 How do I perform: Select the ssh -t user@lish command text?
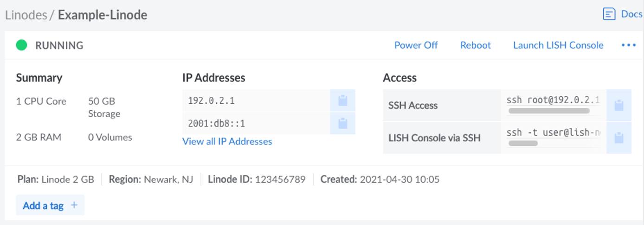pyautogui.click(x=553, y=133)
